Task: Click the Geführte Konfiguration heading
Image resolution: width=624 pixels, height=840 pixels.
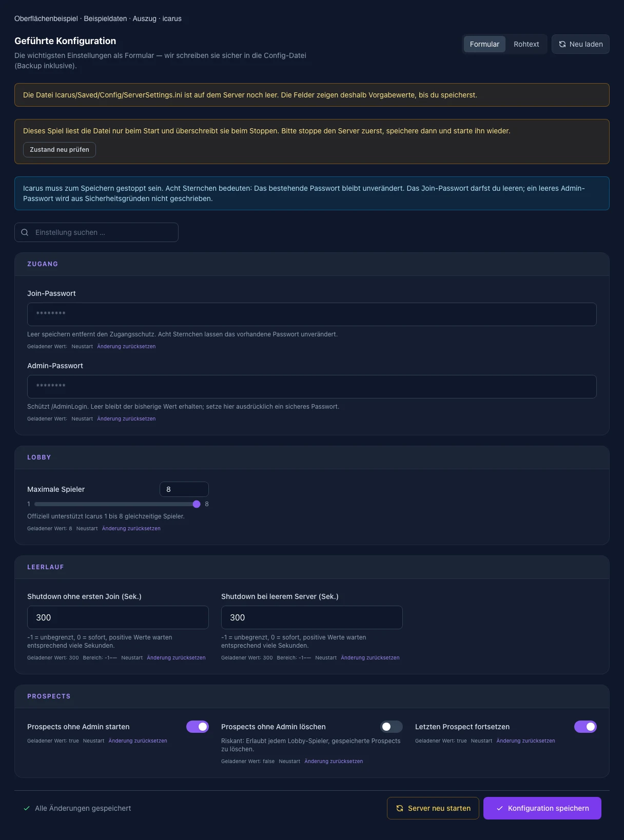Action: click(x=65, y=41)
